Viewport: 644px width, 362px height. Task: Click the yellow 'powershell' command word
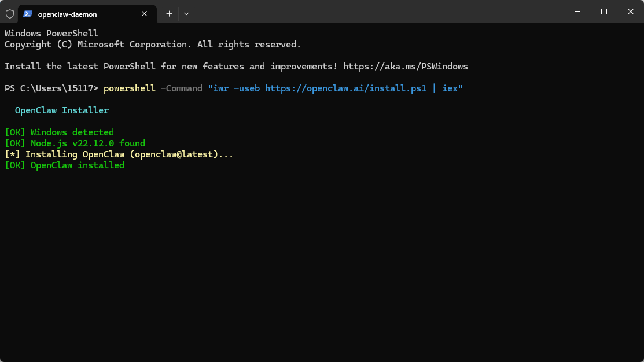130,88
